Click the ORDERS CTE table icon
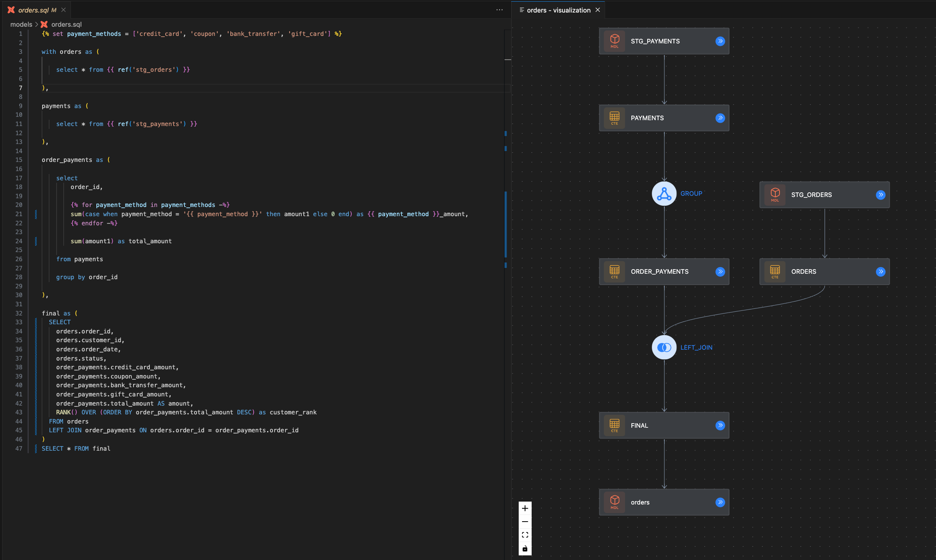The height and width of the screenshot is (560, 936). (775, 272)
